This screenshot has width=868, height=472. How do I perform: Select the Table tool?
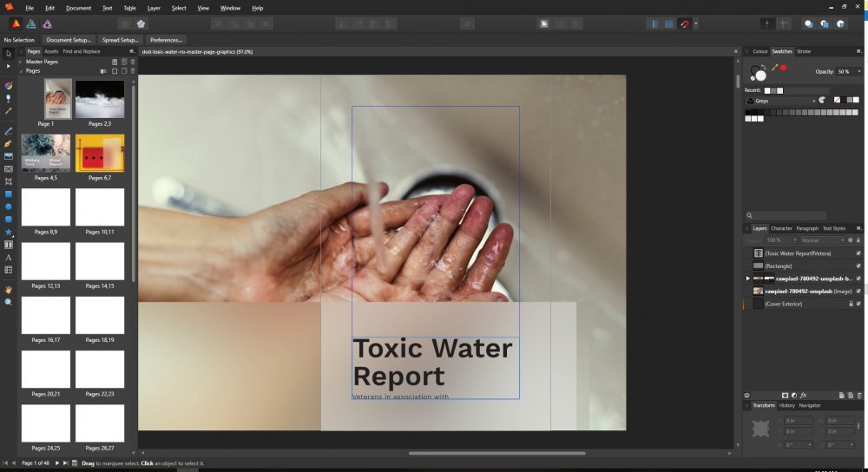[9, 270]
